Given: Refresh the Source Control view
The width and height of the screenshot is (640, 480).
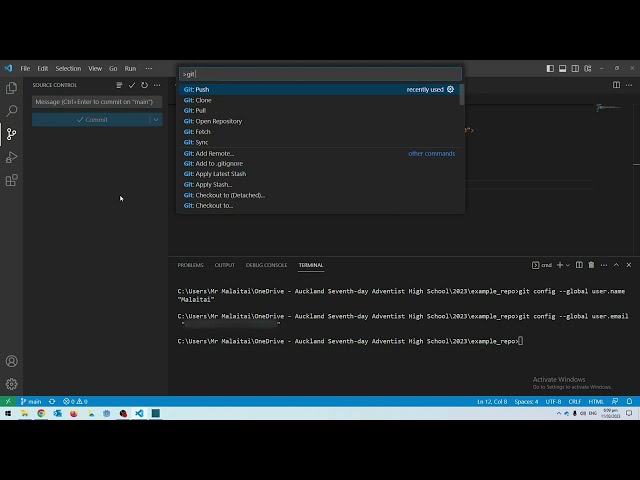Looking at the screenshot, I should 144,85.
